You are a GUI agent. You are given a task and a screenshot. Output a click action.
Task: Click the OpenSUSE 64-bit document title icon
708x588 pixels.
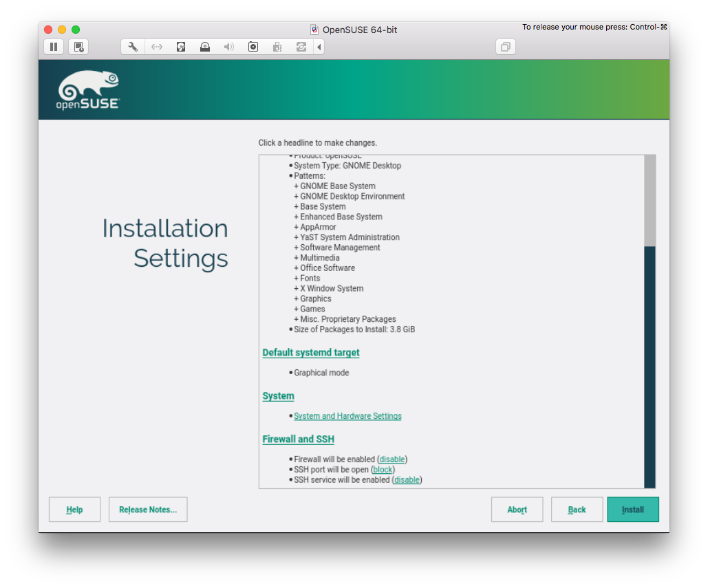click(314, 30)
